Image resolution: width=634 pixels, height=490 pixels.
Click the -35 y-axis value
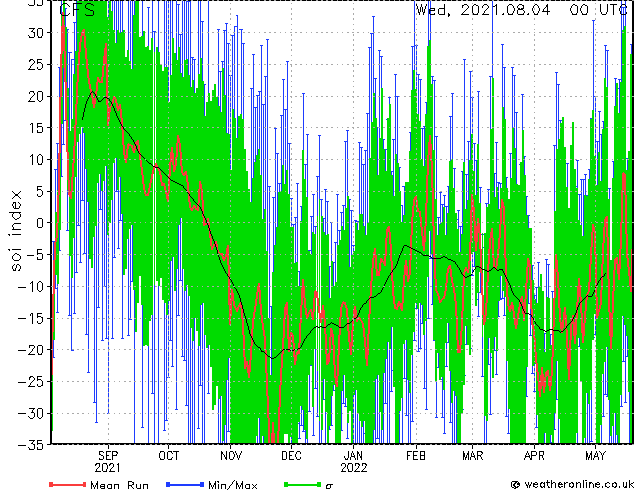pyautogui.click(x=31, y=445)
